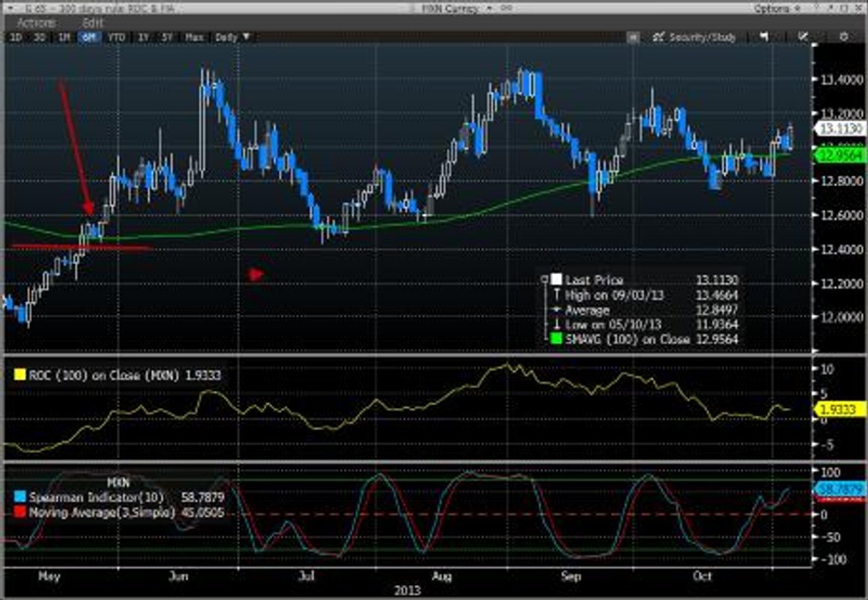Open the Daily periodicity dropdown
This screenshot has width=868, height=600.
(x=233, y=37)
